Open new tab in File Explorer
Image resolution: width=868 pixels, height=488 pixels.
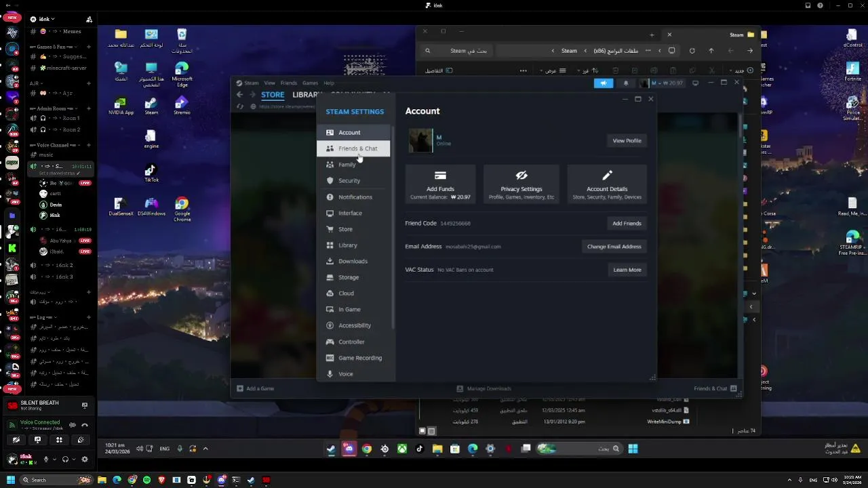(x=652, y=35)
